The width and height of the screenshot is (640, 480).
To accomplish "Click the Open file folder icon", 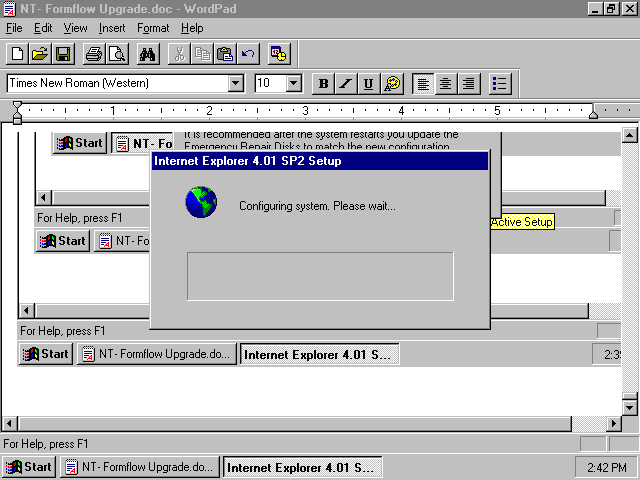I will pyautogui.click(x=40, y=54).
